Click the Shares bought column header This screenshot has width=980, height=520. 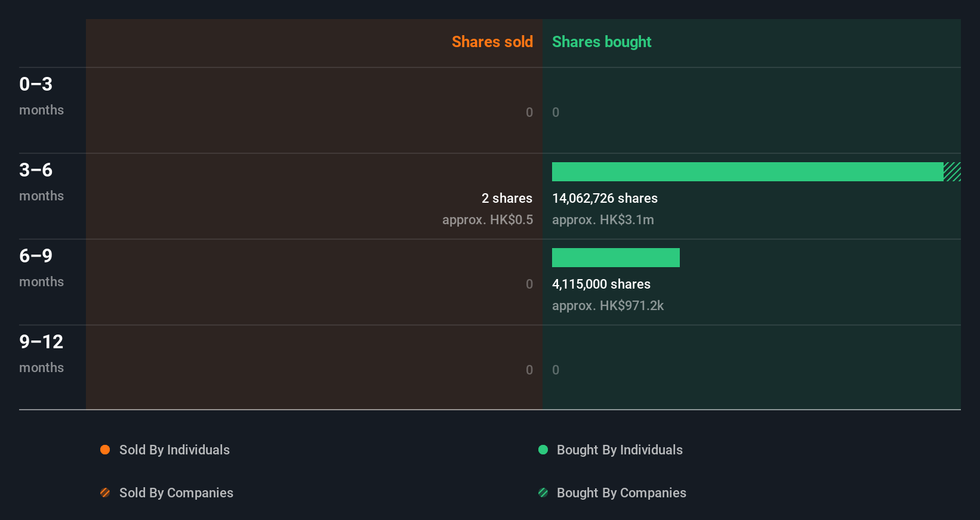602,42
